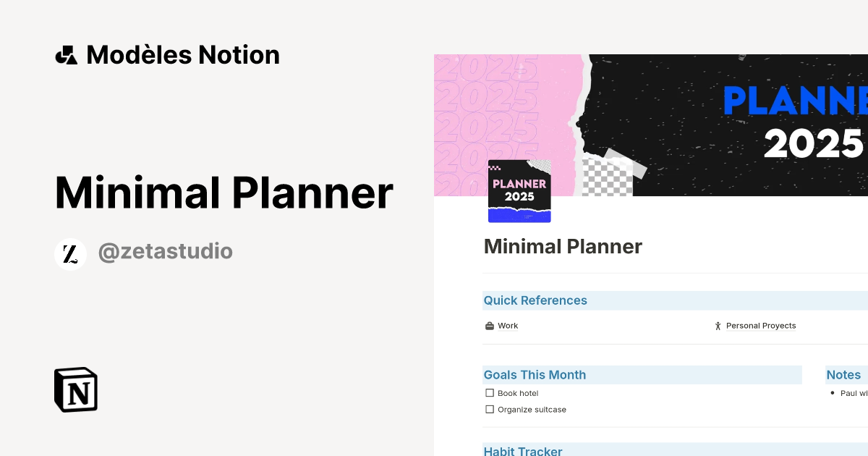The width and height of the screenshot is (868, 456).
Task: Open the Work linked page
Action: point(508,326)
